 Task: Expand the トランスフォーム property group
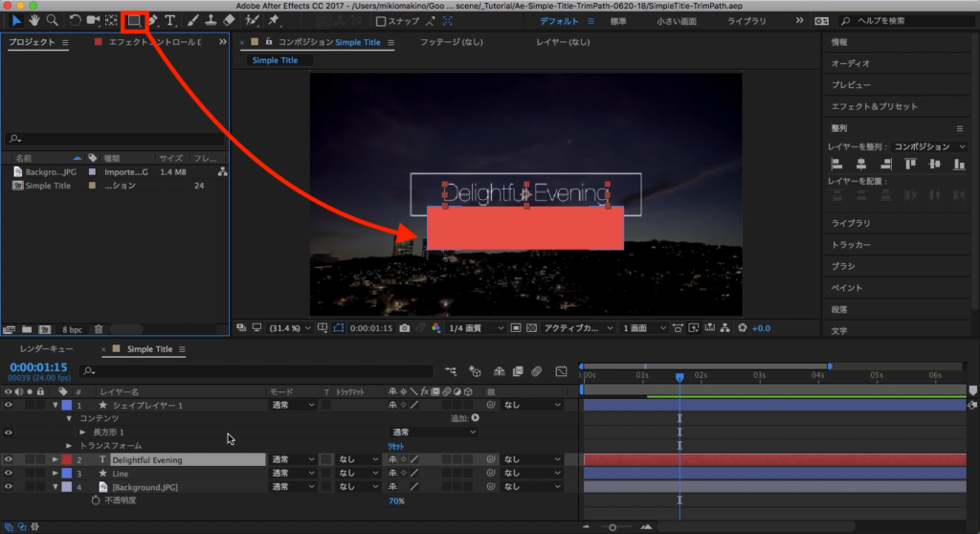[69, 446]
